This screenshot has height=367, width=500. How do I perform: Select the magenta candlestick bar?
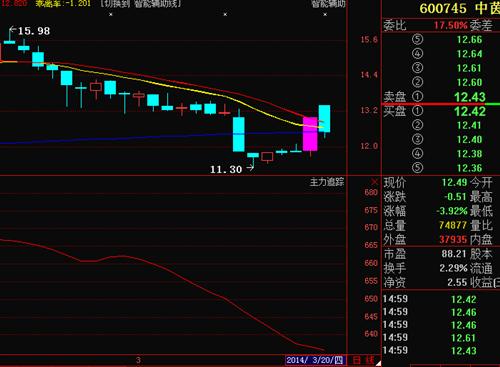(310, 134)
